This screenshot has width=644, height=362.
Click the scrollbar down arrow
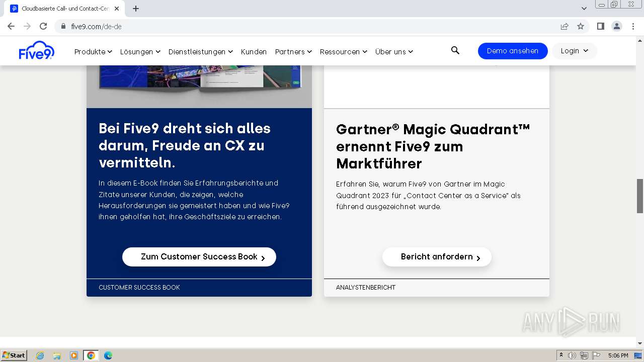(x=640, y=343)
